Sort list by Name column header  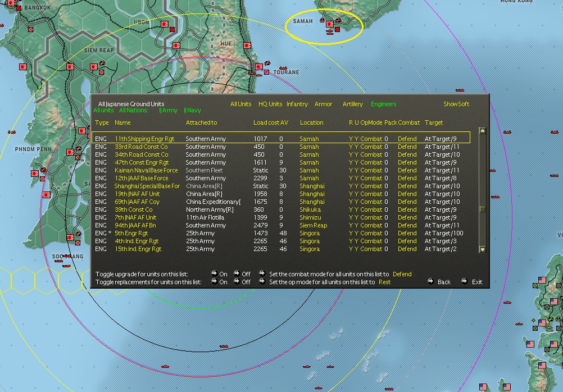pyautogui.click(x=122, y=122)
